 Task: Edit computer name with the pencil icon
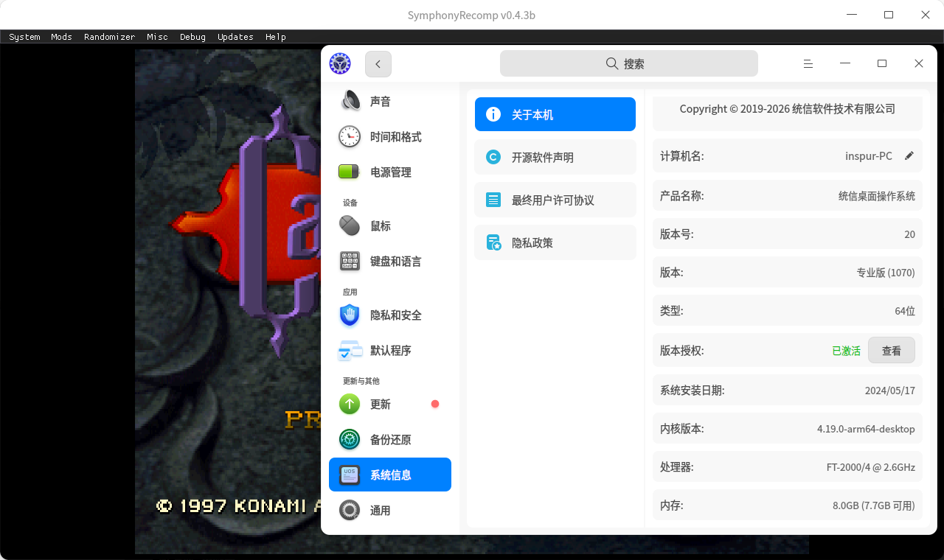[x=909, y=155]
